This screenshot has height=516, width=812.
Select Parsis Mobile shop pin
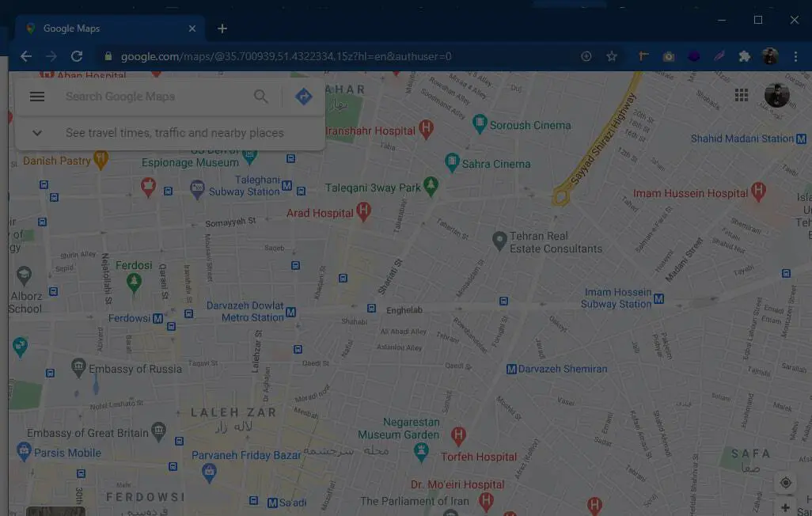point(23,451)
